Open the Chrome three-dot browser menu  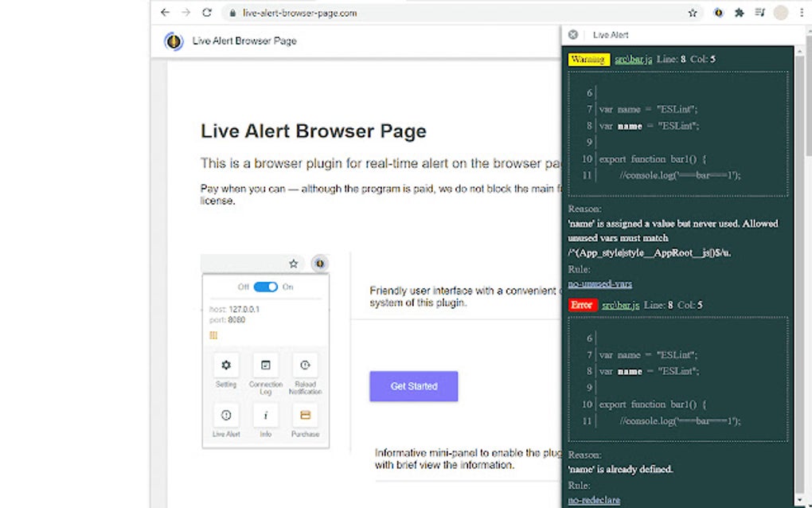point(800,13)
